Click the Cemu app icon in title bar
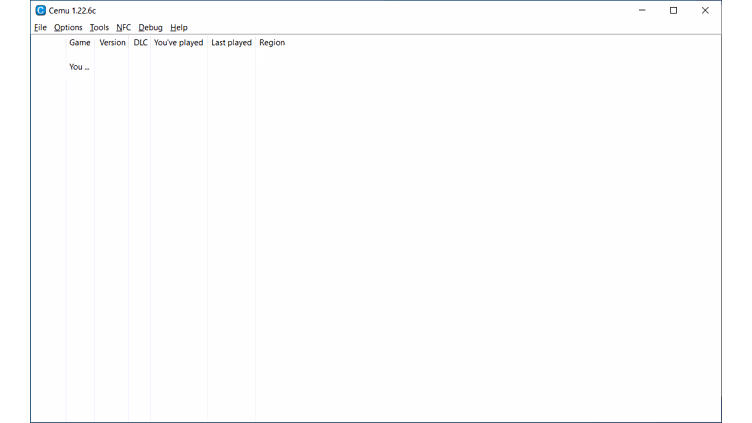752x423 pixels. tap(40, 10)
